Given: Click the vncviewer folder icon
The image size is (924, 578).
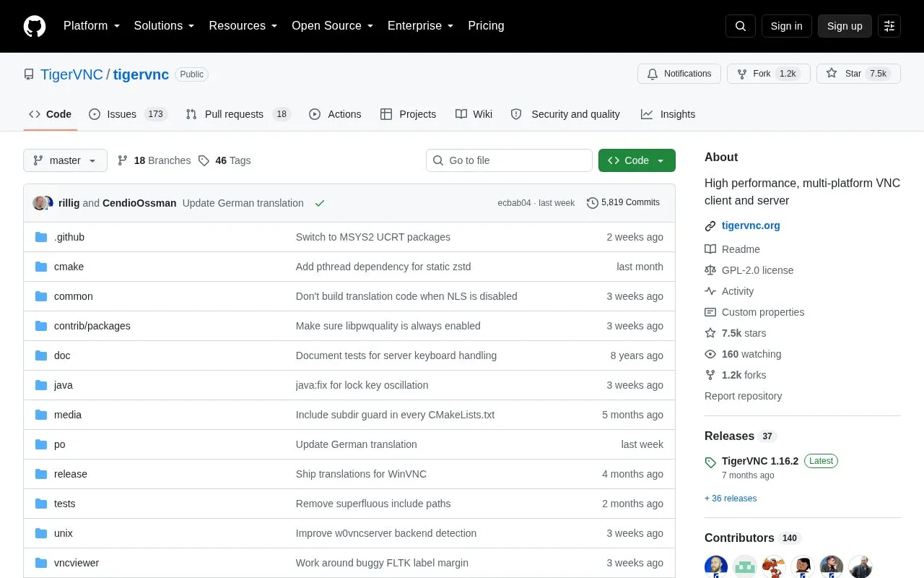Looking at the screenshot, I should pos(41,563).
